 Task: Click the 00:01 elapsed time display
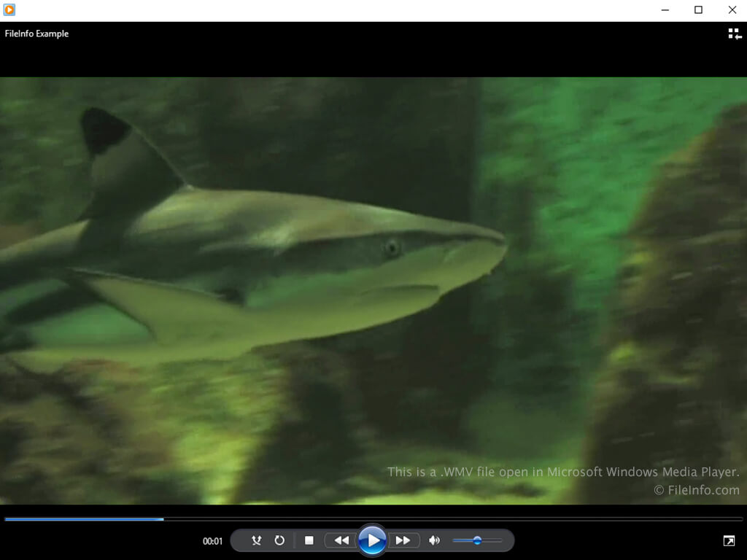tap(212, 541)
